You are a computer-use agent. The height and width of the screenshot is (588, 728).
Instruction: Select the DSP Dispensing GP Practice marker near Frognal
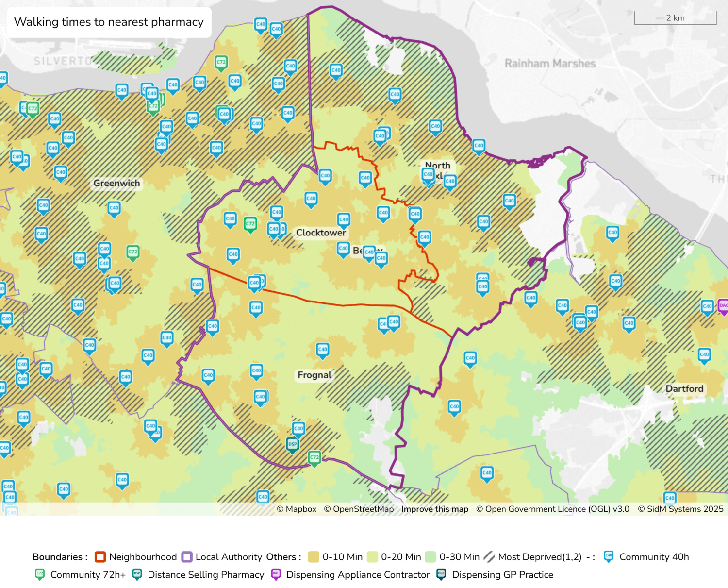pyautogui.click(x=292, y=443)
